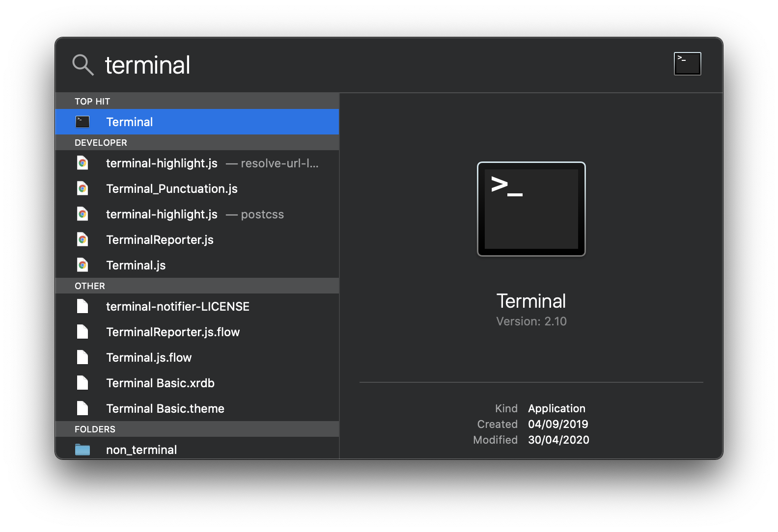Image resolution: width=778 pixels, height=532 pixels.
Task: Click 'Version: 2.10' text in preview
Action: point(531,321)
